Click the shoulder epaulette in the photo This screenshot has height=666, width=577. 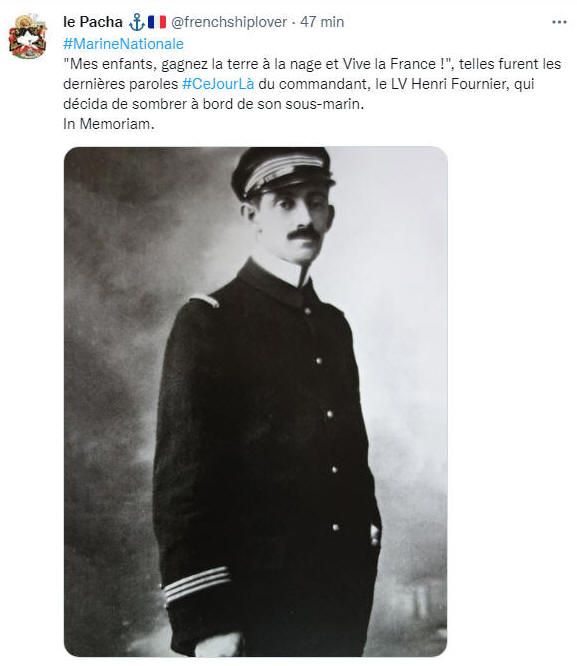(x=204, y=300)
